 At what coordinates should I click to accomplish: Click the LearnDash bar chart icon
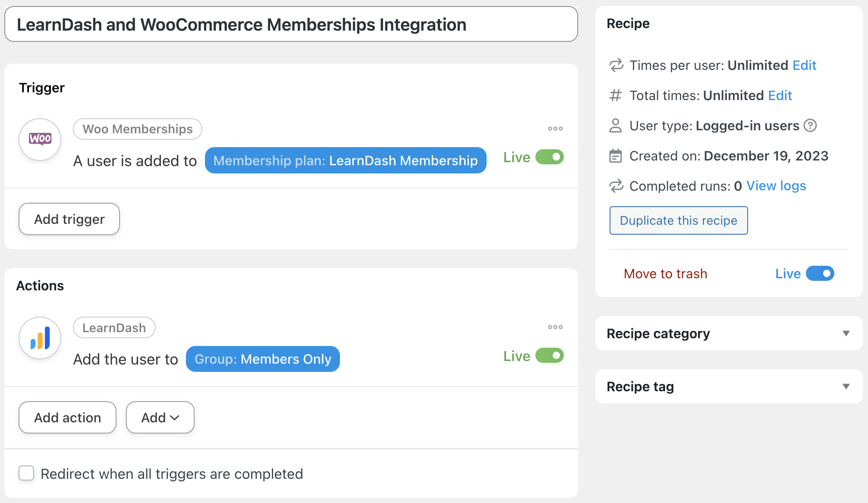40,338
